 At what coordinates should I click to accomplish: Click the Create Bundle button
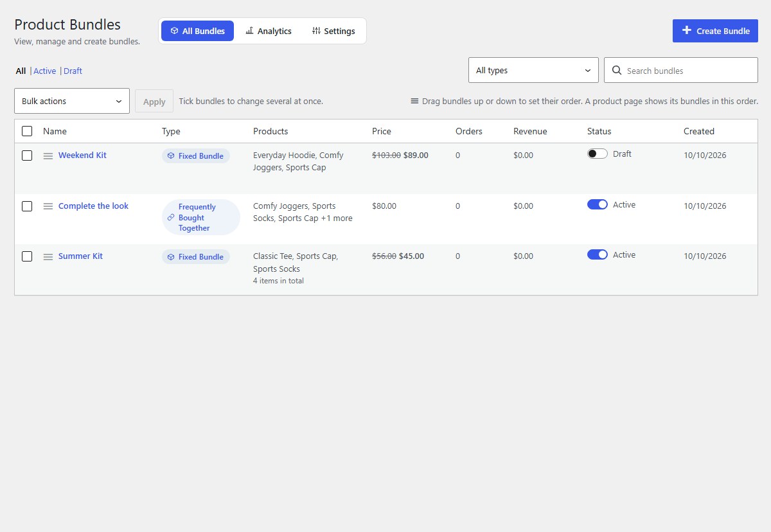715,31
